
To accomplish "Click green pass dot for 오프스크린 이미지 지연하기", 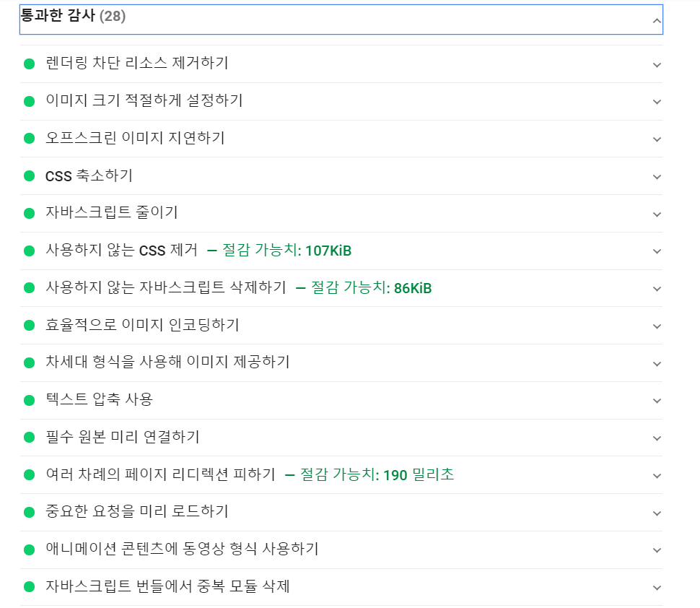I will (29, 139).
